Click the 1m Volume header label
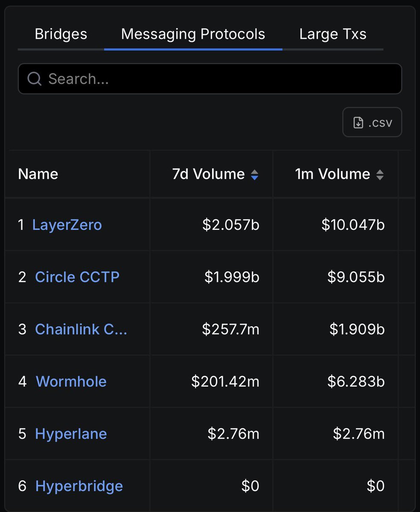This screenshot has height=512, width=420. pyautogui.click(x=332, y=174)
